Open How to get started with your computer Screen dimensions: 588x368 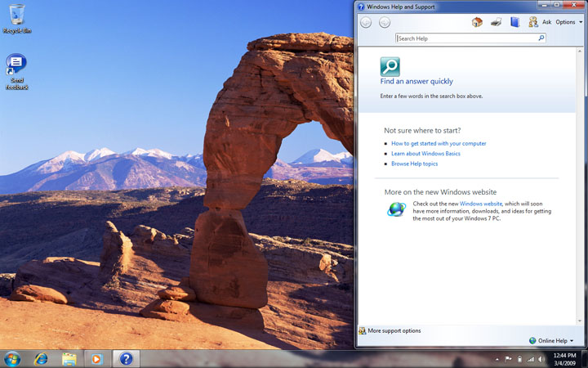coord(439,143)
